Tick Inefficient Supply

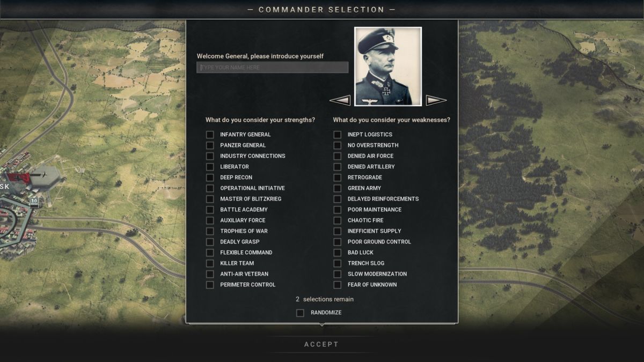(x=338, y=231)
